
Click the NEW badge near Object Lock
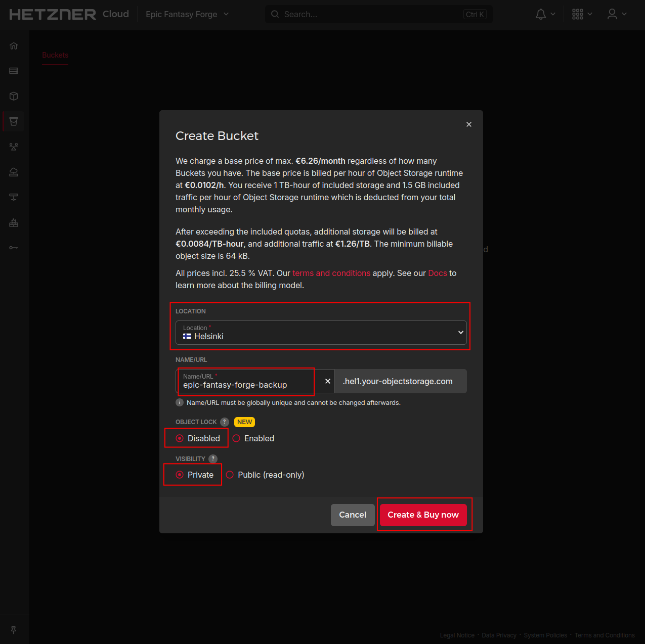tap(245, 422)
